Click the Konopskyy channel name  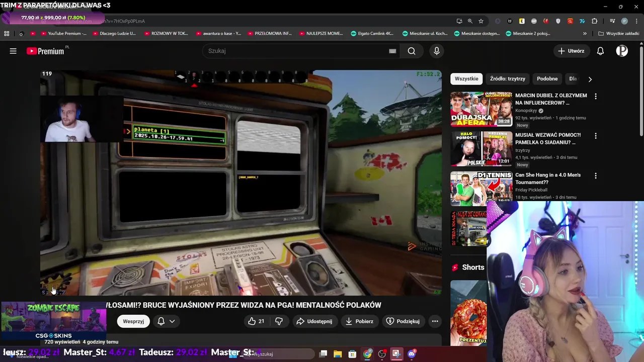(526, 111)
